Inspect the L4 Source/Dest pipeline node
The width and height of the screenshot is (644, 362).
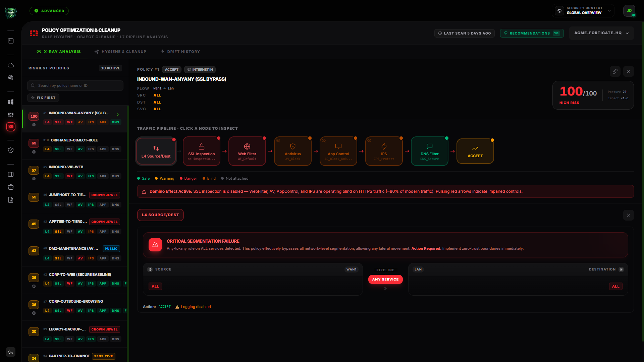(156, 151)
